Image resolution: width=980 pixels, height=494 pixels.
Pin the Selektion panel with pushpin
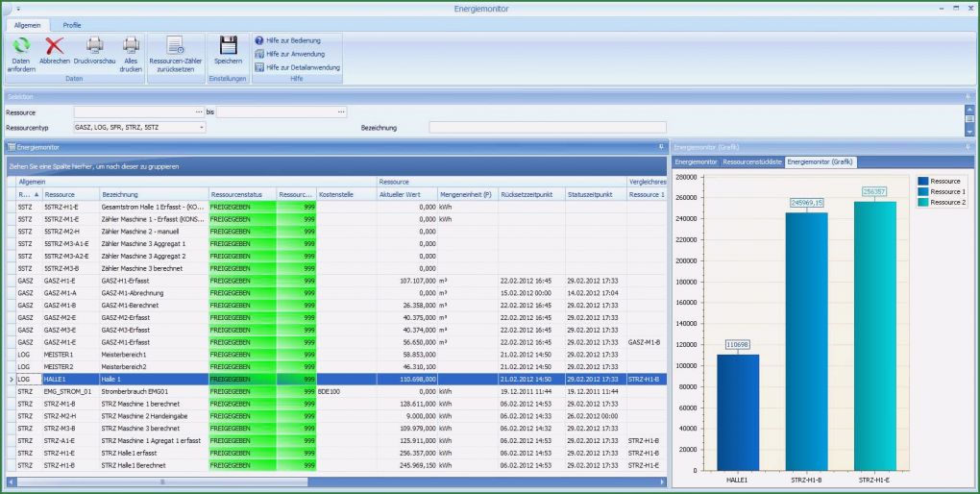[x=968, y=96]
